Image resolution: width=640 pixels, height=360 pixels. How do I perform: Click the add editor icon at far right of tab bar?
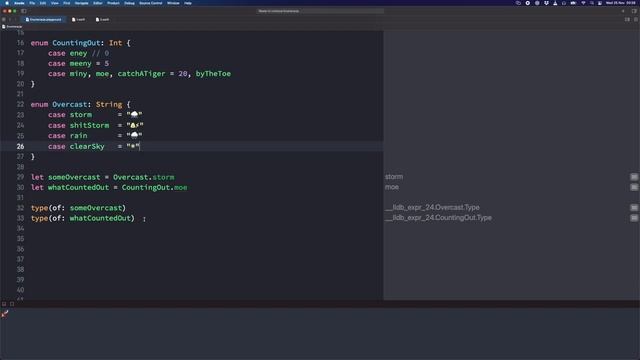[636, 19]
